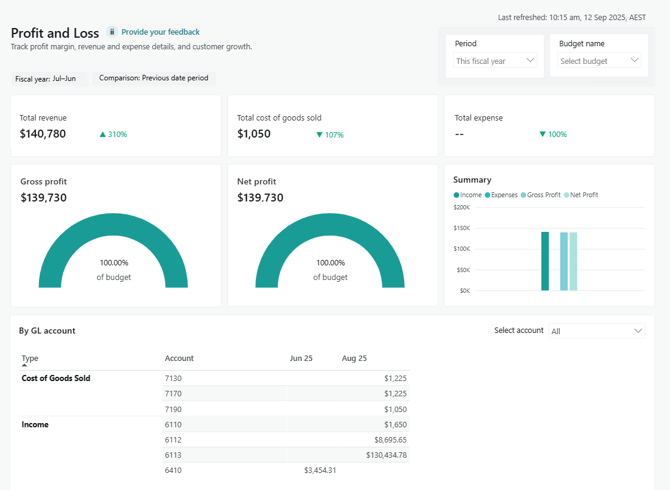This screenshot has height=490, width=670.
Task: Open the Period dropdown showing This fiscal year
Action: point(495,61)
